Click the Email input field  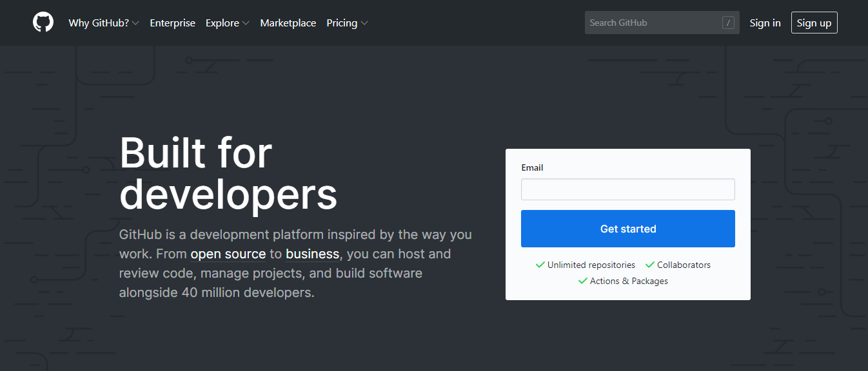coord(627,189)
